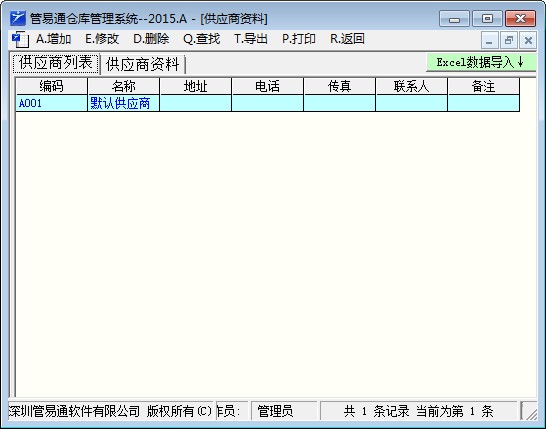
Task: Close the inner supplier data window
Action: [528, 40]
